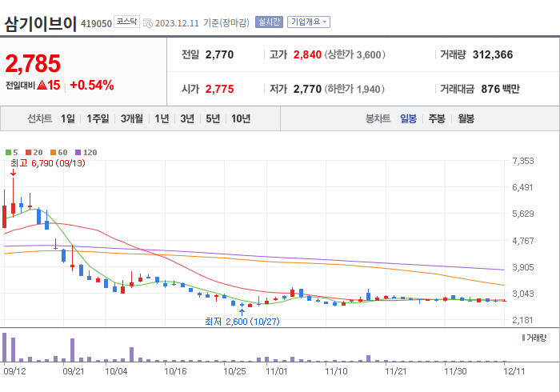Click the red up-triangle change icon
Screen dimensions: 560x392
tap(42, 85)
